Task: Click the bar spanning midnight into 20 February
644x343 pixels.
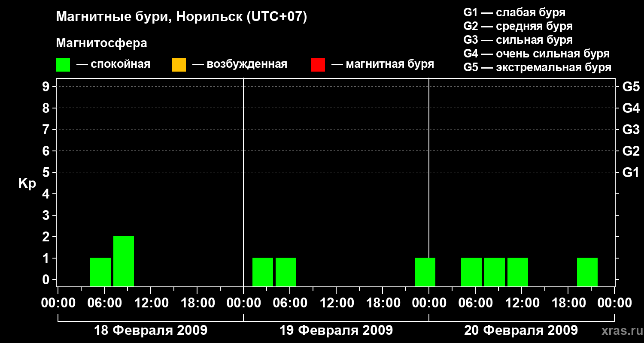Action: (425, 272)
